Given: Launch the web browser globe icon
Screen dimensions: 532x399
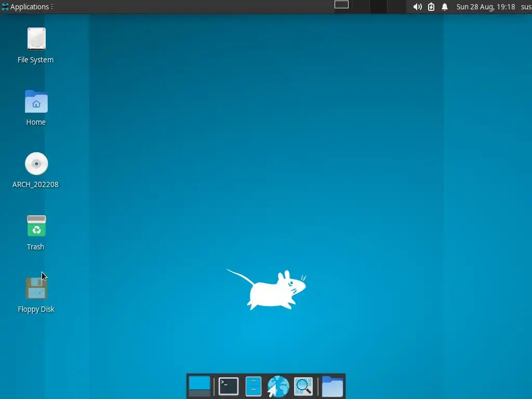Looking at the screenshot, I should click(278, 386).
